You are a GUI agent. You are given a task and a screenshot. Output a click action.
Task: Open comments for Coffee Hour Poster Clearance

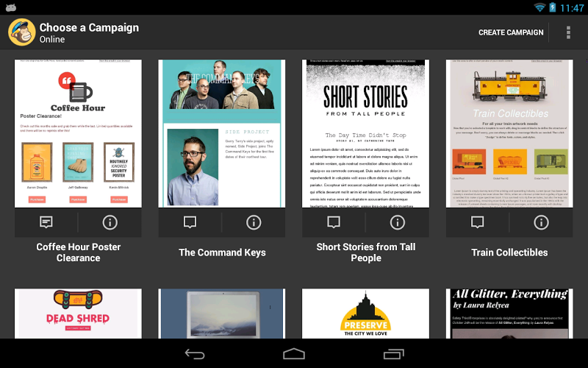click(46, 222)
